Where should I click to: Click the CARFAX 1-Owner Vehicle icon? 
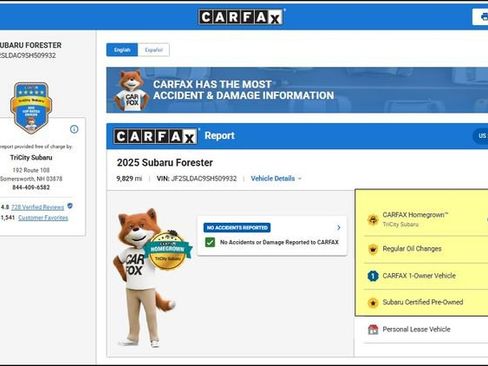click(373, 276)
